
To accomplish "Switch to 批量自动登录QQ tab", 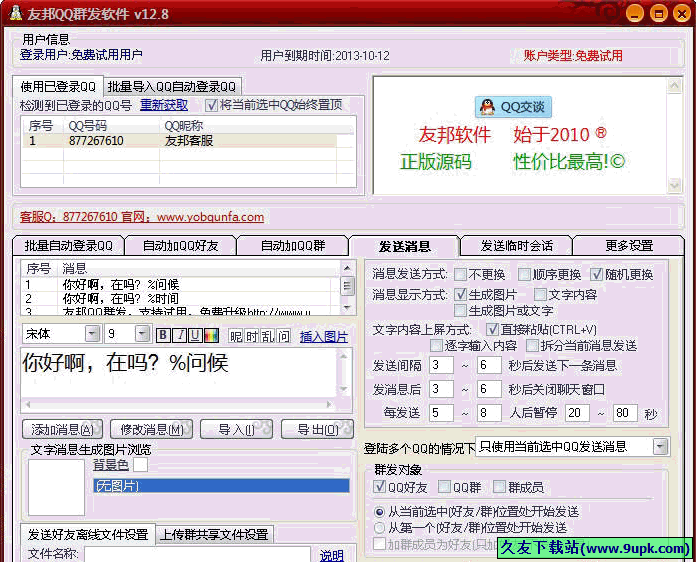I will click(68, 245).
